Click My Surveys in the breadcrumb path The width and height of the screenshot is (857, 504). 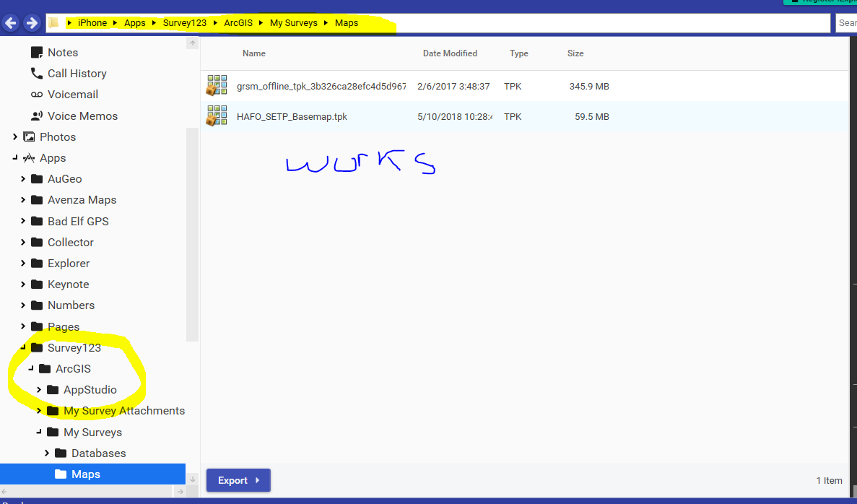[294, 23]
